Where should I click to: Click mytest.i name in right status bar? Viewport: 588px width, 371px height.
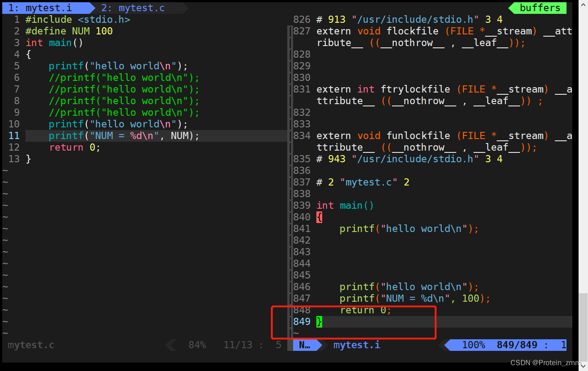coord(357,345)
